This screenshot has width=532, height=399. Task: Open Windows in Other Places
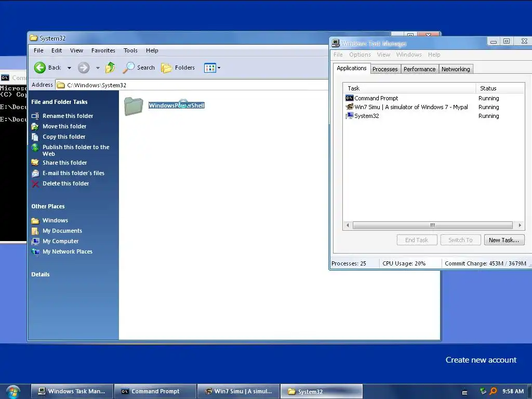pyautogui.click(x=55, y=220)
